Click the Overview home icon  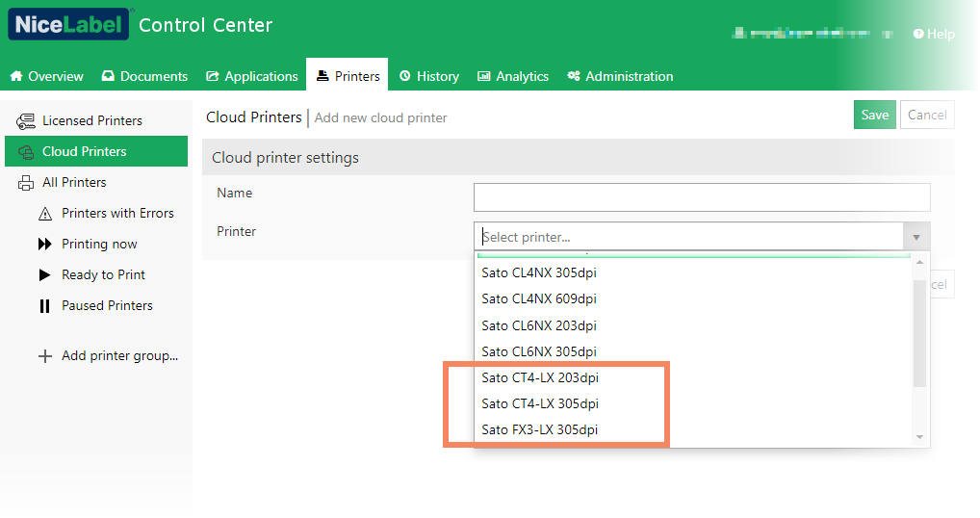click(16, 76)
